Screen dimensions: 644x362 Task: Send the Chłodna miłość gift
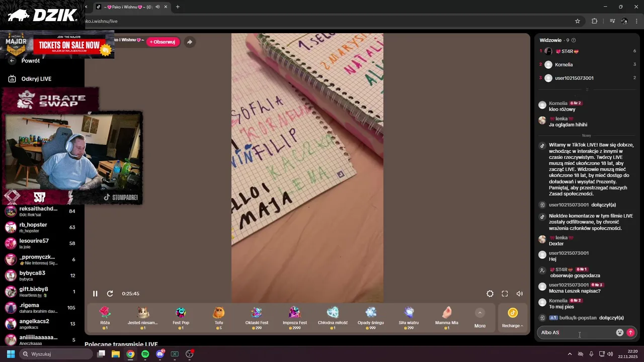point(333,318)
